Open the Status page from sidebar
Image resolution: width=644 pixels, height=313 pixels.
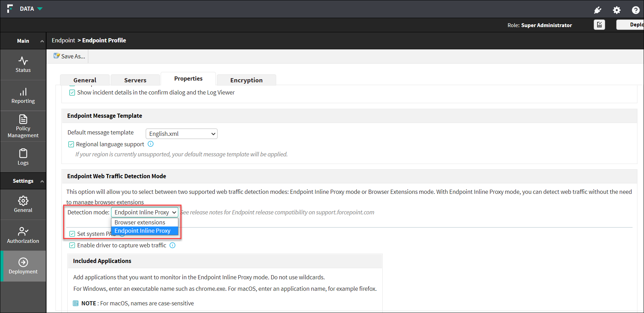[23, 65]
